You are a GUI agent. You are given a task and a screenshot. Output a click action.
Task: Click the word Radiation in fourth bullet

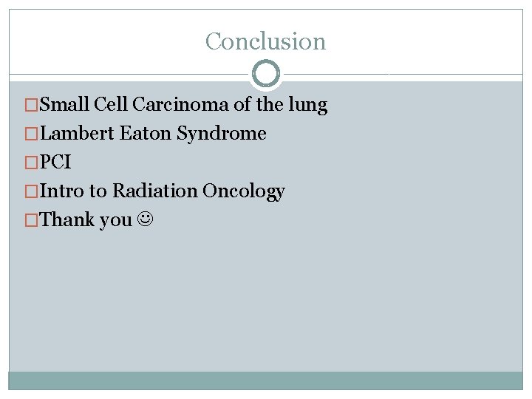point(154,191)
